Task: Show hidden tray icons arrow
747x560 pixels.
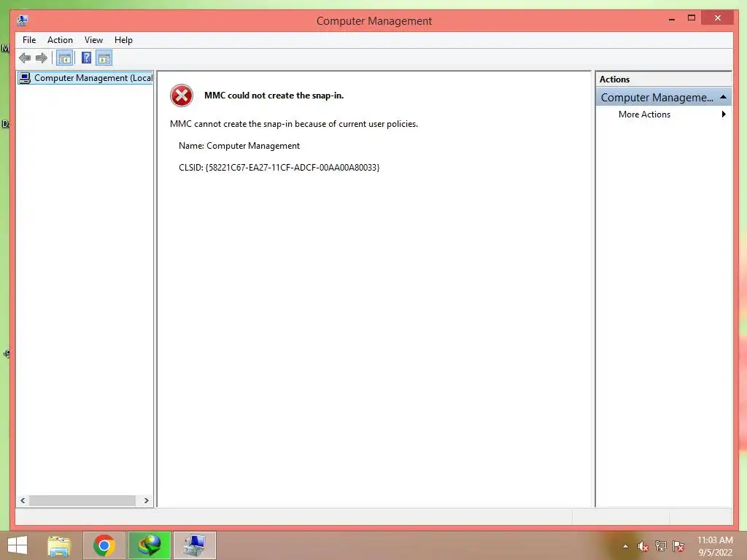Action: [x=625, y=546]
